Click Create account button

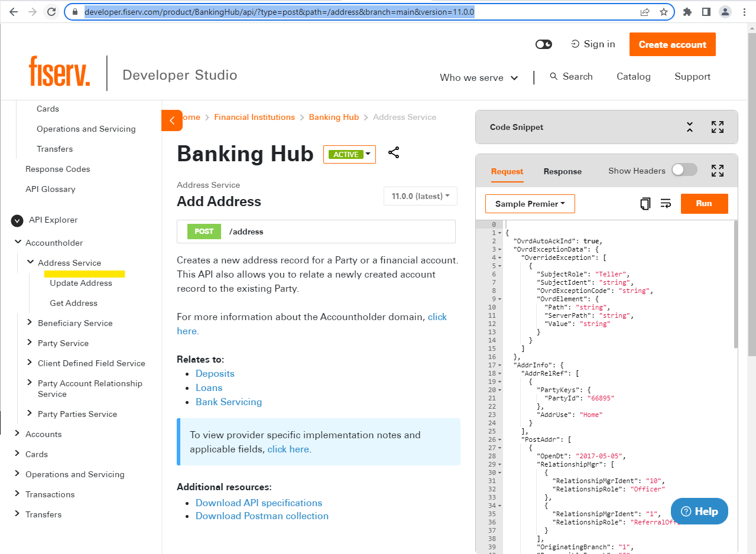(673, 45)
